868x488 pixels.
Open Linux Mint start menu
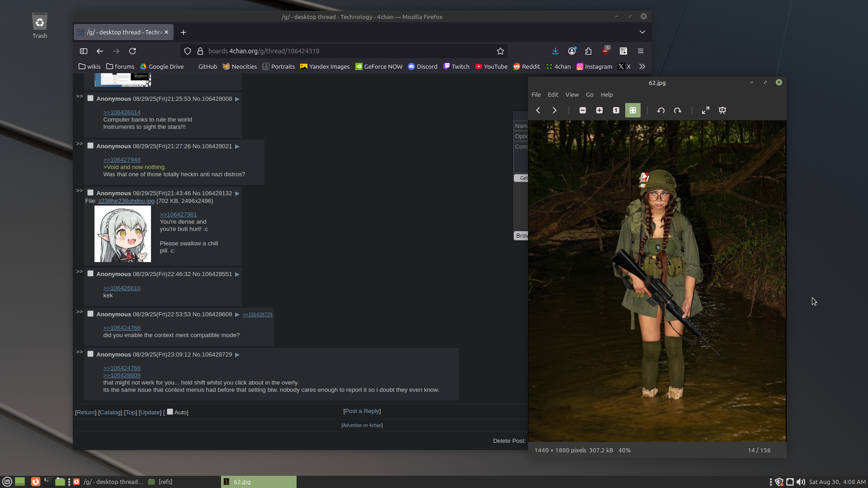pos(7,482)
